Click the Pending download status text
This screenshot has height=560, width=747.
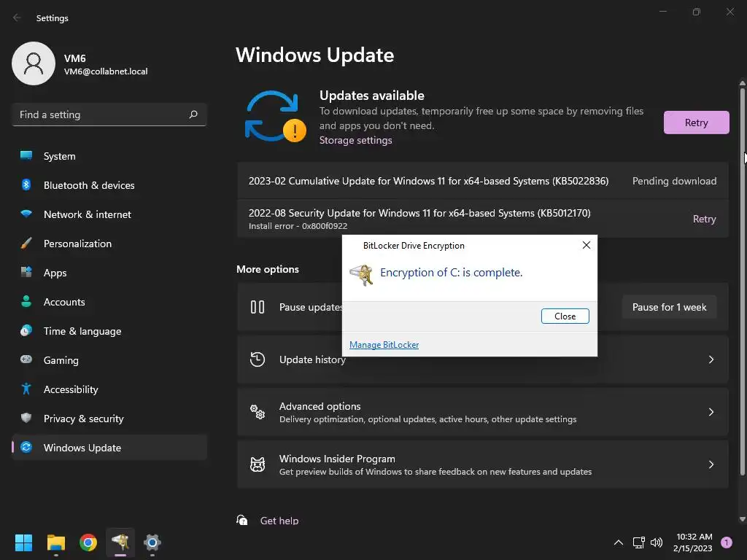(x=674, y=181)
